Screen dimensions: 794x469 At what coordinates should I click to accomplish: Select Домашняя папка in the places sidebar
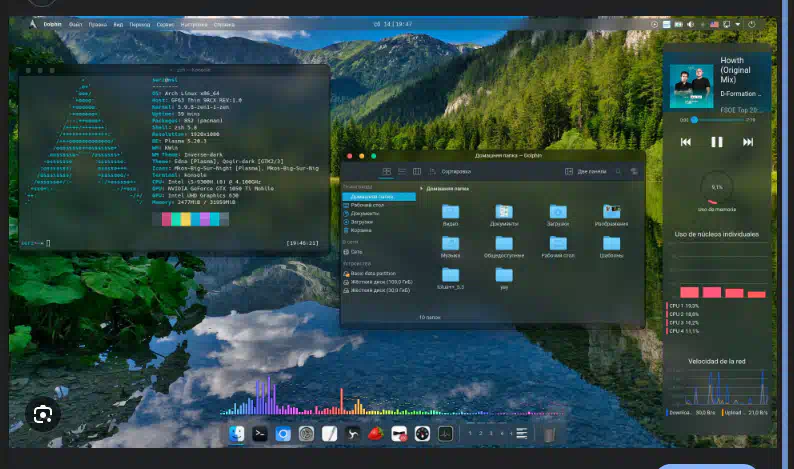click(x=379, y=197)
